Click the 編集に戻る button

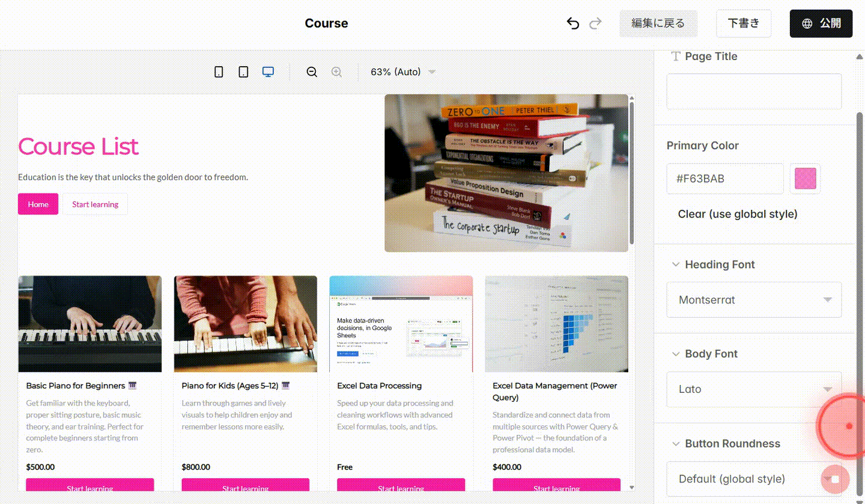pyautogui.click(x=658, y=23)
